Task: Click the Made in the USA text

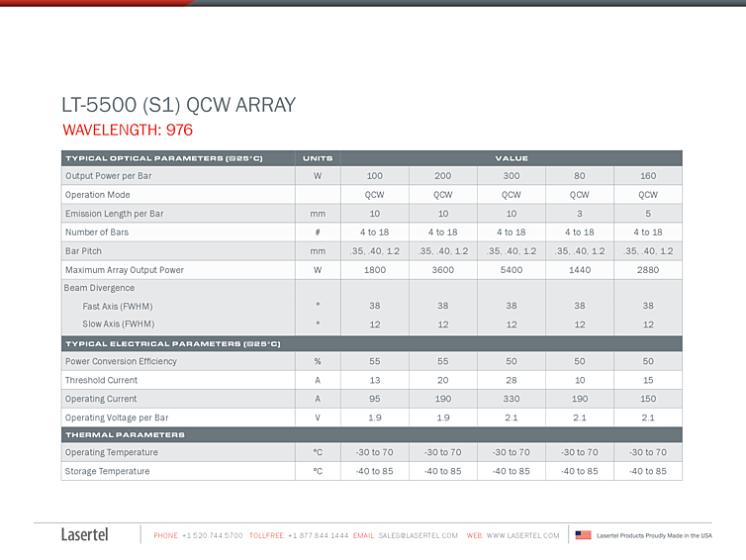Action: click(654, 535)
